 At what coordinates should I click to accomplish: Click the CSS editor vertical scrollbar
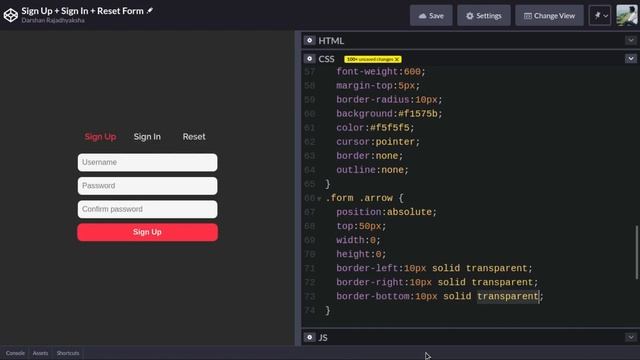click(x=637, y=252)
